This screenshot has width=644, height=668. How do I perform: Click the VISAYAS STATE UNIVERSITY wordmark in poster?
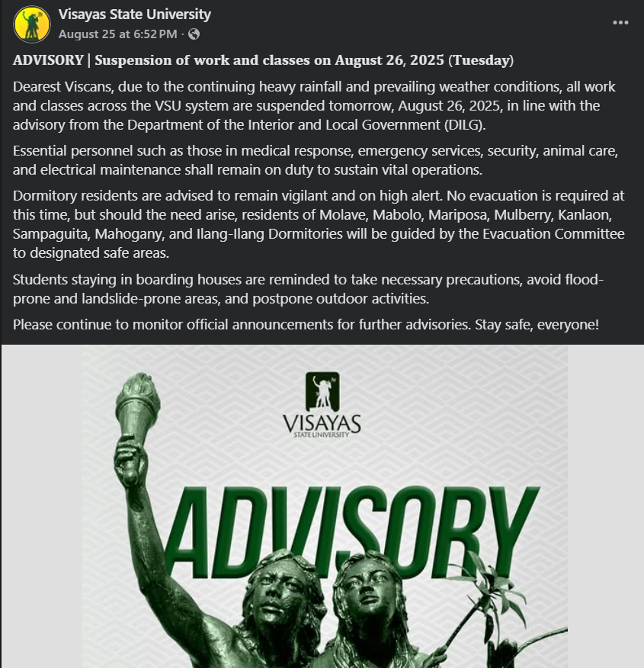(322, 426)
